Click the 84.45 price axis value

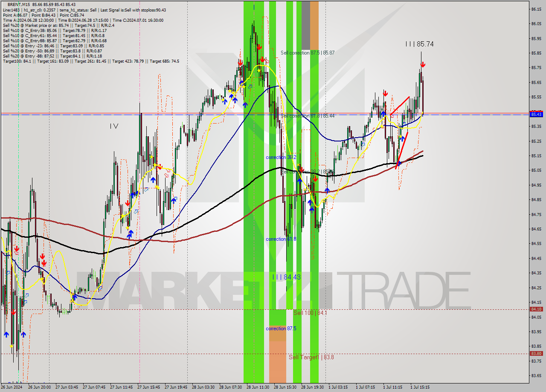tap(536, 258)
